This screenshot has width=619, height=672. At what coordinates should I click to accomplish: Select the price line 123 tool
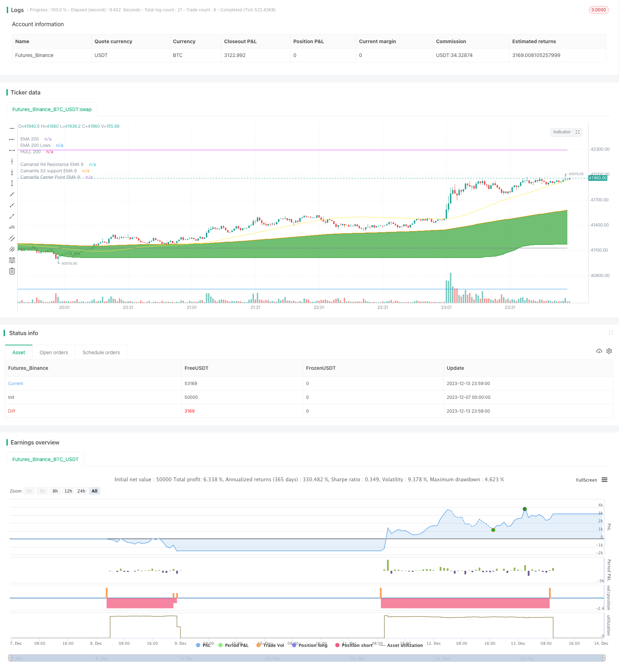point(12,227)
